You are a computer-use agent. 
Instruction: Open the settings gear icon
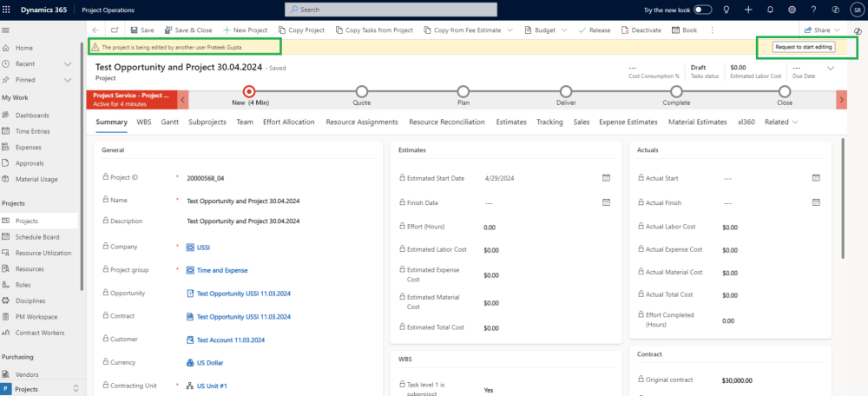pyautogui.click(x=792, y=10)
